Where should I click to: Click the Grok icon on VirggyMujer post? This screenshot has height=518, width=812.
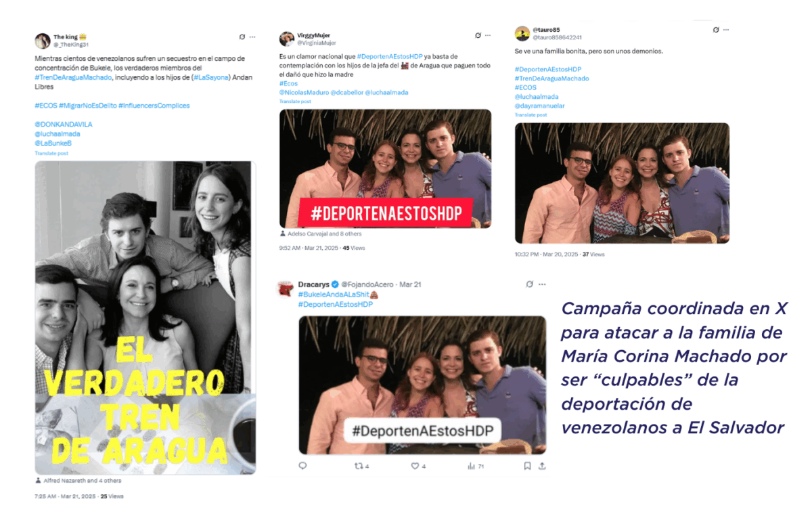point(478,35)
